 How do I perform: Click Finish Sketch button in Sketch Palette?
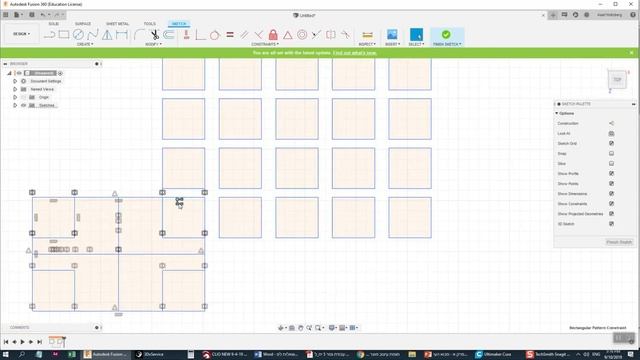point(619,242)
